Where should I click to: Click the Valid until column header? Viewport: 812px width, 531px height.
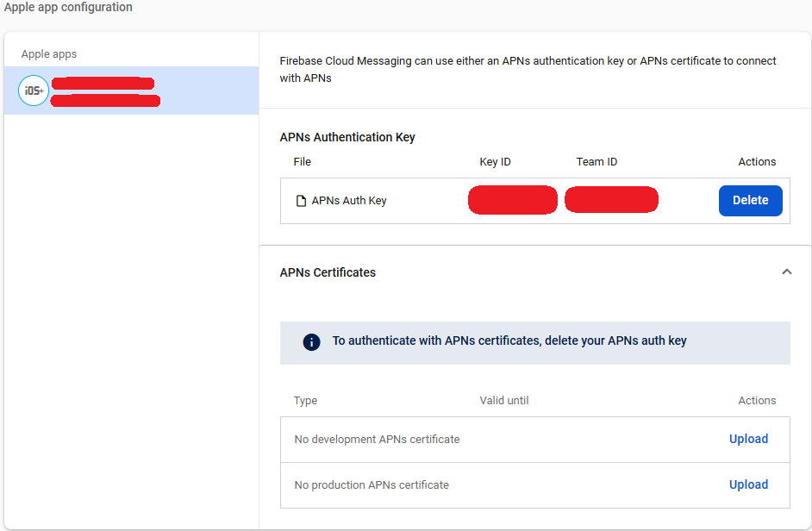pyautogui.click(x=504, y=401)
